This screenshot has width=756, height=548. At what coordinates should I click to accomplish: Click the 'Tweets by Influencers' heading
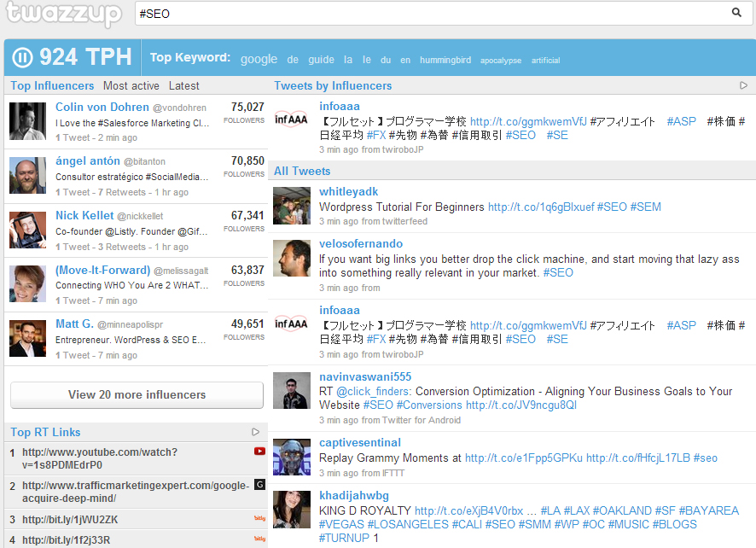tap(333, 85)
